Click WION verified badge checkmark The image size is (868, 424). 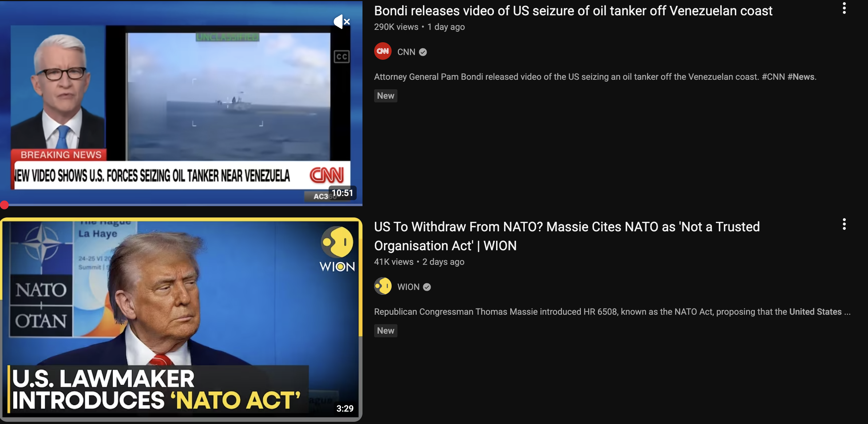pos(427,287)
